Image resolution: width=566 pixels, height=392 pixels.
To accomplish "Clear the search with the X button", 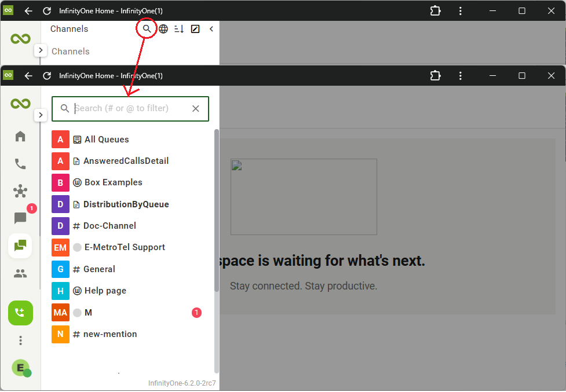I will tap(196, 108).
